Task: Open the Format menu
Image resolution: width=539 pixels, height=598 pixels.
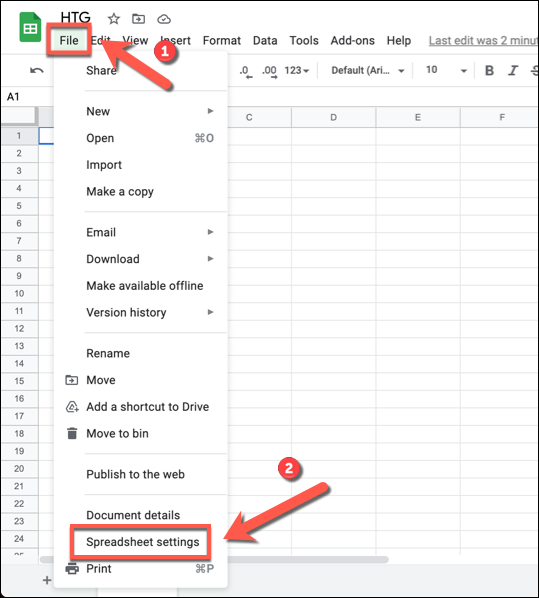Action: [222, 40]
